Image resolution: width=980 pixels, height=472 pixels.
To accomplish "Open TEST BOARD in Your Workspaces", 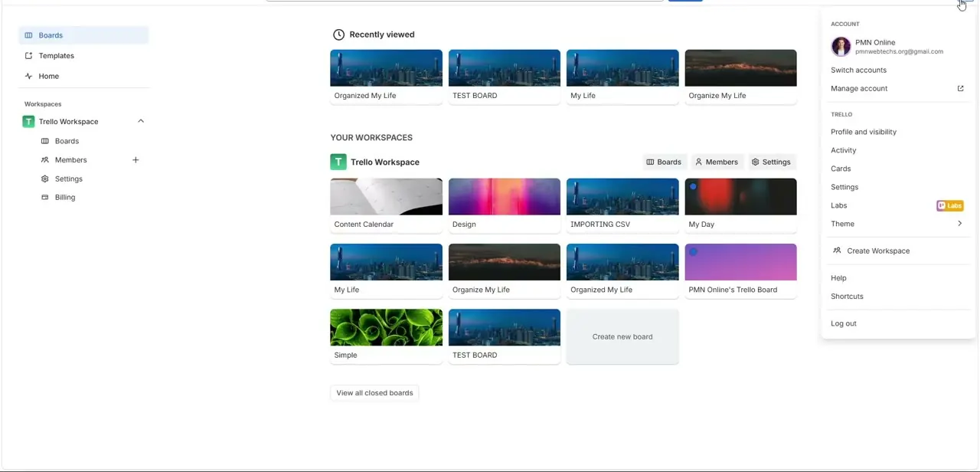I will click(x=505, y=336).
